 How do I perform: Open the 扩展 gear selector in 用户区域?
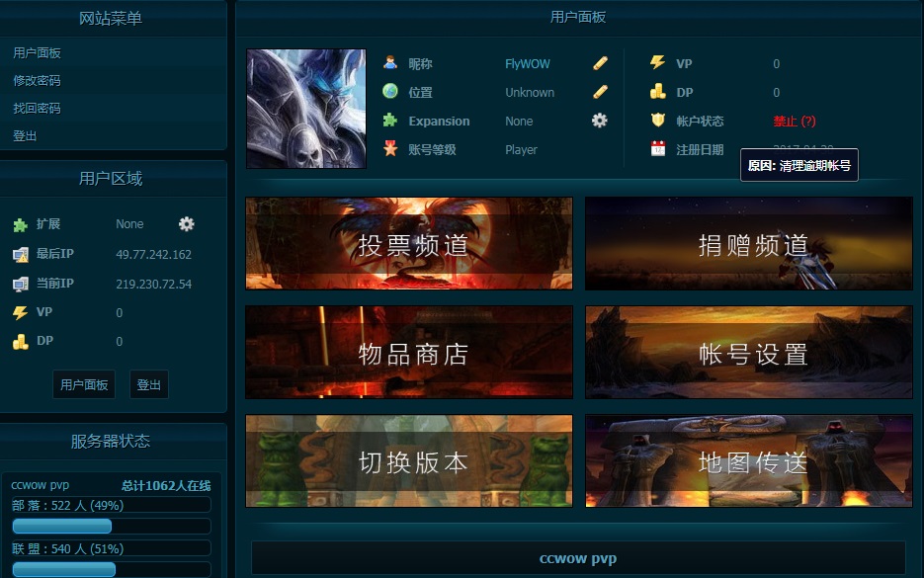pos(186,224)
